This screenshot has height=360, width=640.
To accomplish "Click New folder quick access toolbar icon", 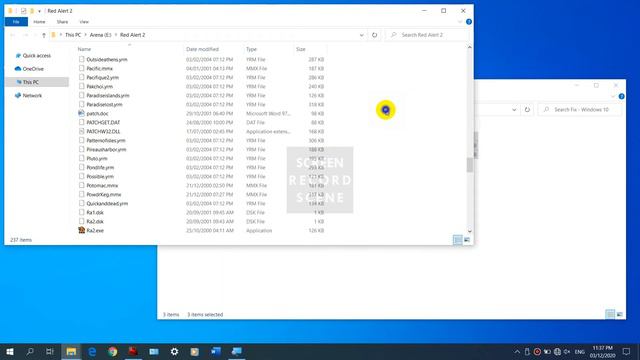I will coord(32,11).
